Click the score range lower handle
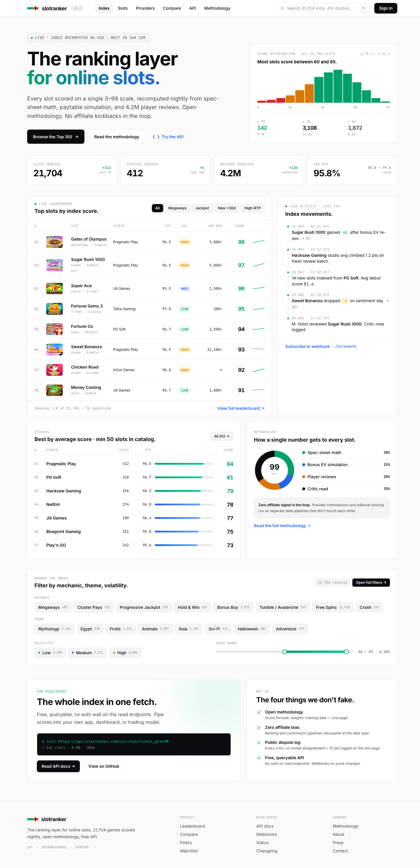420x868 pixels. pos(284,652)
